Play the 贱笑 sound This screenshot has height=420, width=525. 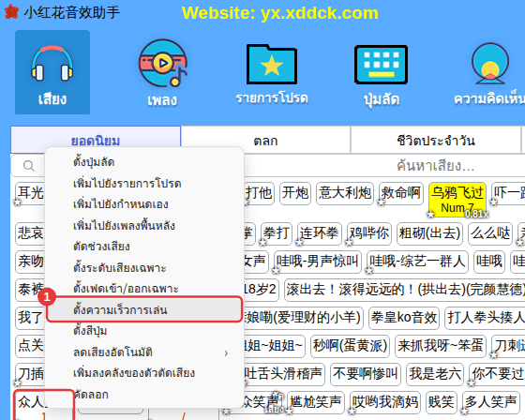click(x=442, y=402)
